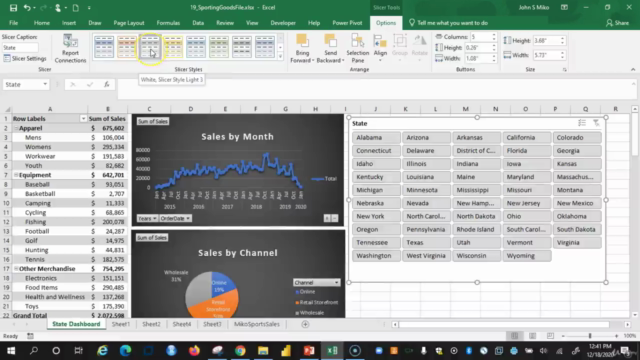Apply the orange slicer style thumbnail
The width and height of the screenshot is (640, 360).
click(x=127, y=47)
